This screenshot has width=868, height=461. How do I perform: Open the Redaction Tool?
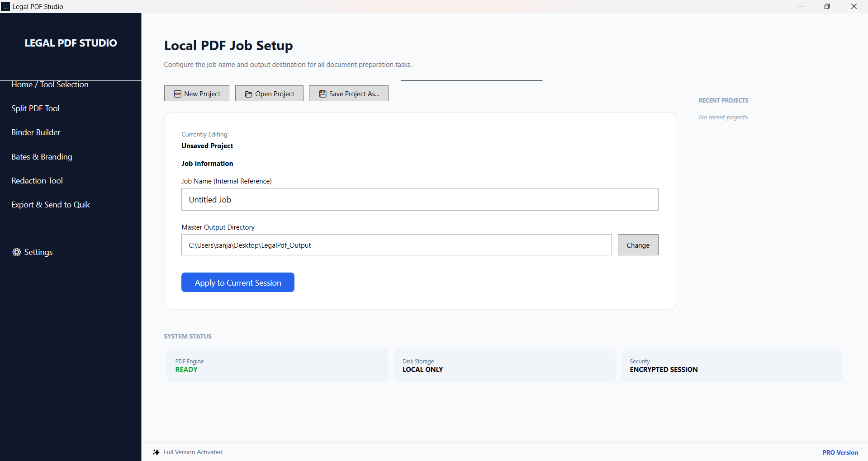[37, 181]
